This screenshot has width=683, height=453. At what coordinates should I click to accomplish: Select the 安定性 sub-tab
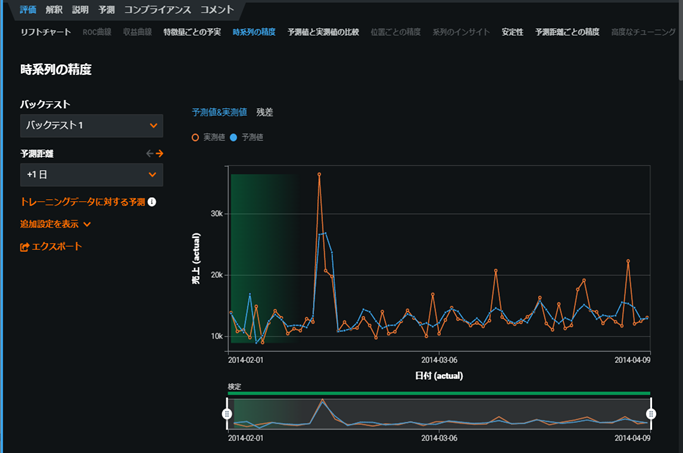coord(512,32)
